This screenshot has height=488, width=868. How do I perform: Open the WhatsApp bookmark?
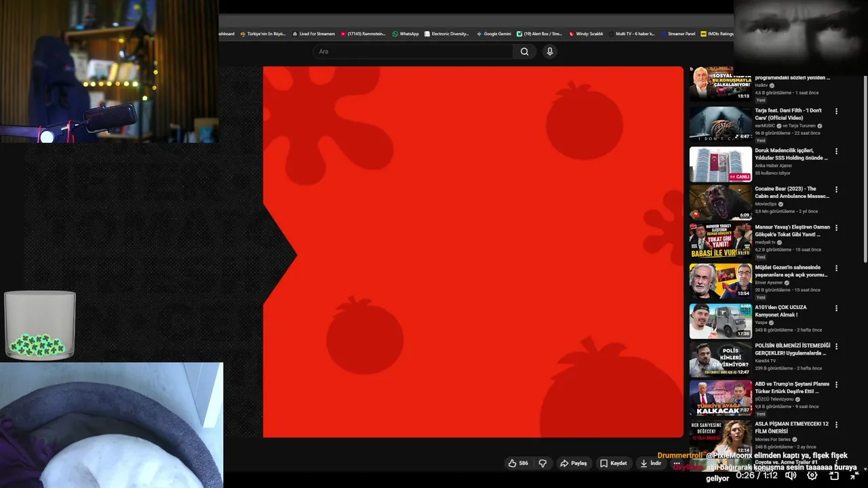tap(406, 34)
